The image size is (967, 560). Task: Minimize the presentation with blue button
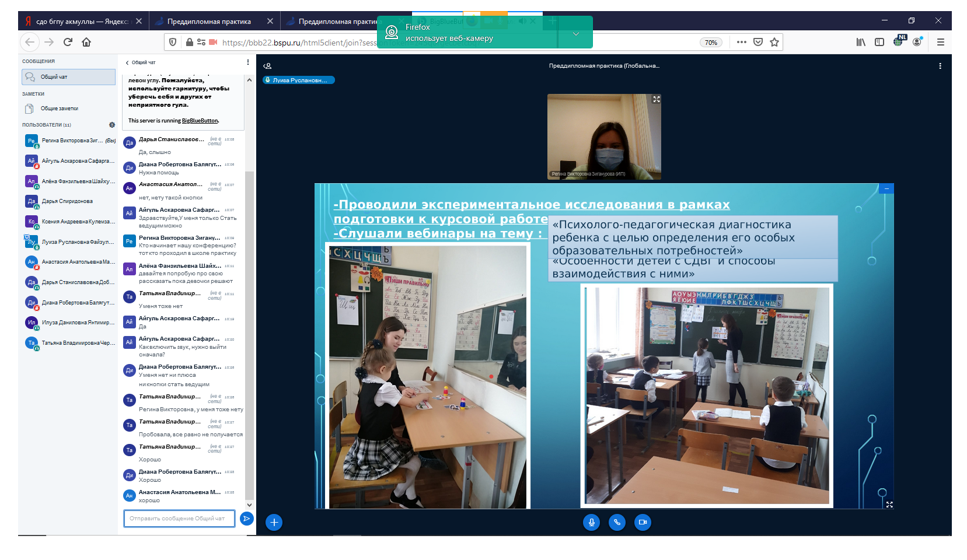click(886, 188)
